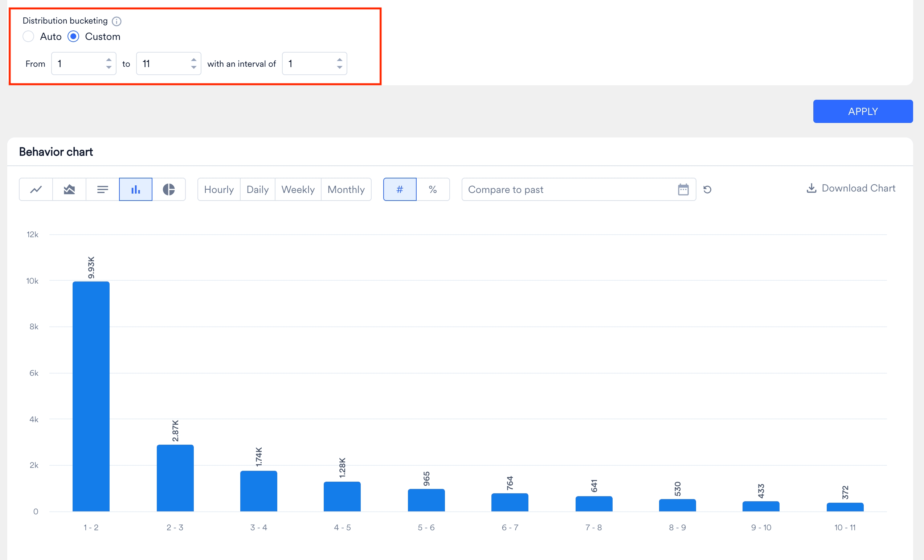Viewport: 924px width, 560px height.
Task: Click the 2.87K value label
Action: pyautogui.click(x=175, y=431)
